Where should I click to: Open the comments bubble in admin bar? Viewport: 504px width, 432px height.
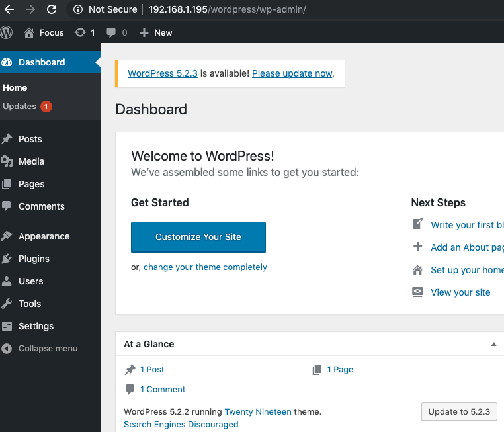pyautogui.click(x=111, y=32)
